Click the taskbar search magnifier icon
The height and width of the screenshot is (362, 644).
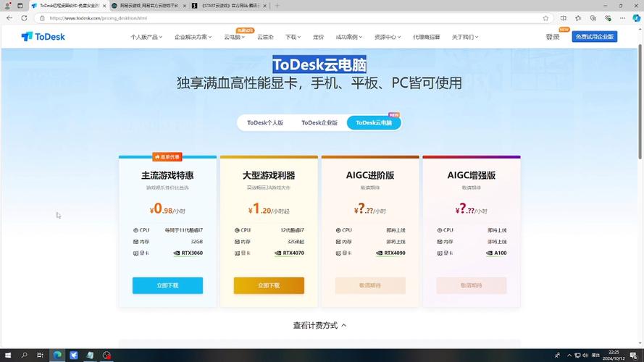pos(25,355)
